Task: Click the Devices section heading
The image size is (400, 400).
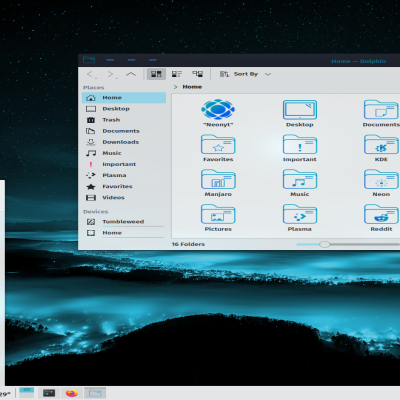Action: pos(96,212)
